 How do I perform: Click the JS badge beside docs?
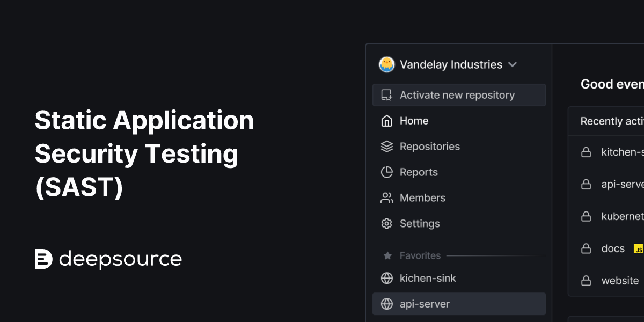click(638, 248)
